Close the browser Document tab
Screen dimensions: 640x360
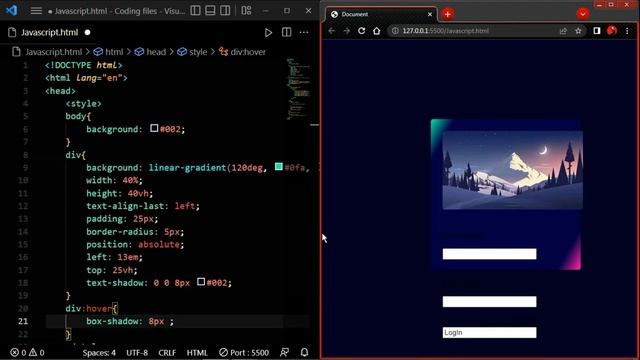pyautogui.click(x=430, y=14)
